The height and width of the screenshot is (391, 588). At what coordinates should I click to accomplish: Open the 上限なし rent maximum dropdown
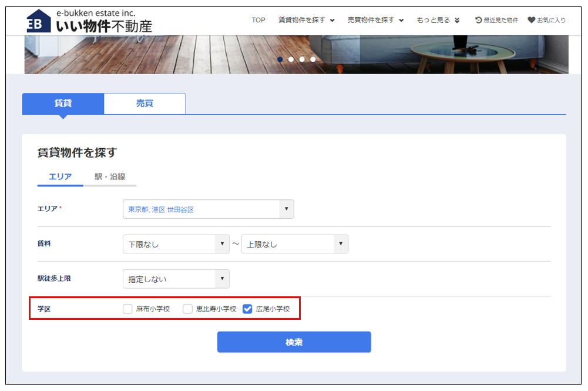(294, 244)
